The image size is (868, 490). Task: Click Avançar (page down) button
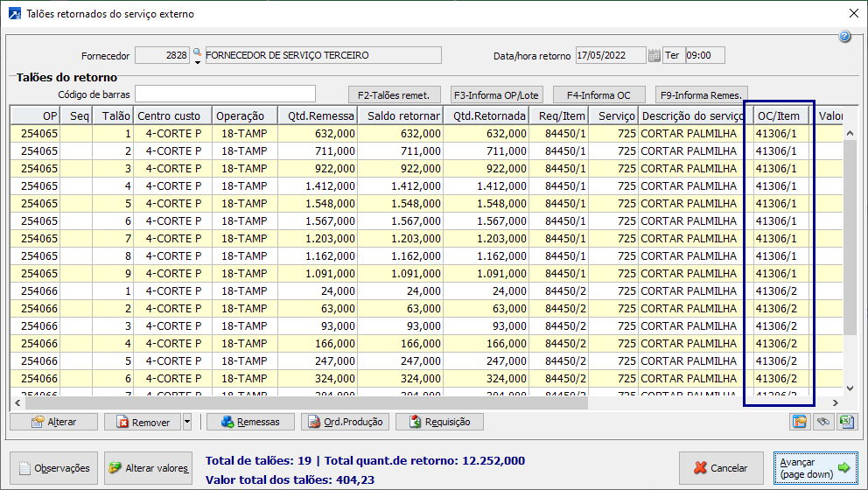pos(815,467)
